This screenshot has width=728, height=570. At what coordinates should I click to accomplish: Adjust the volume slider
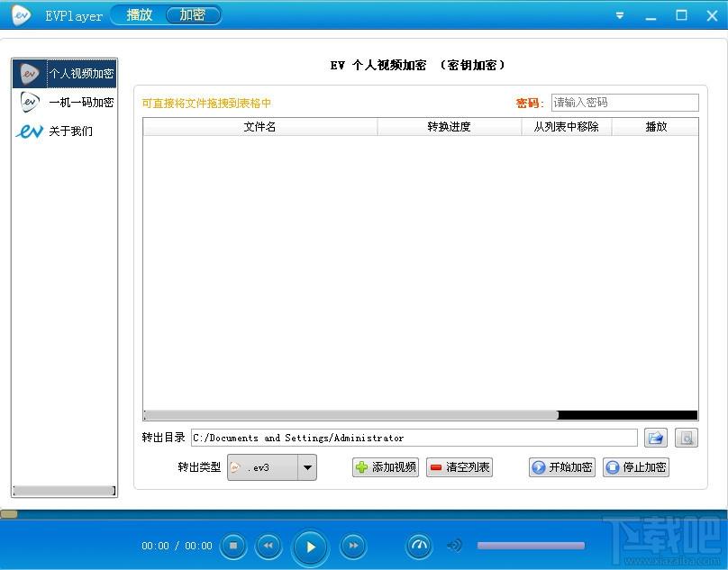[530, 546]
